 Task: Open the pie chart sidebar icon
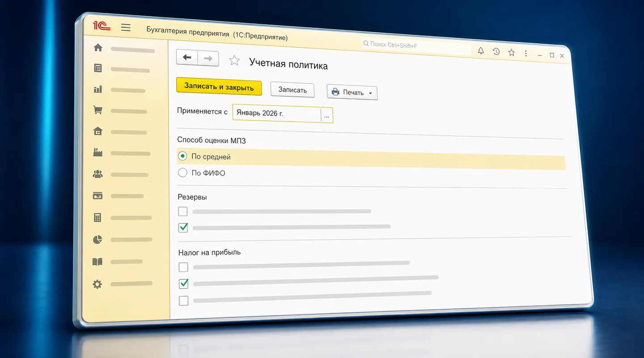coord(97,240)
